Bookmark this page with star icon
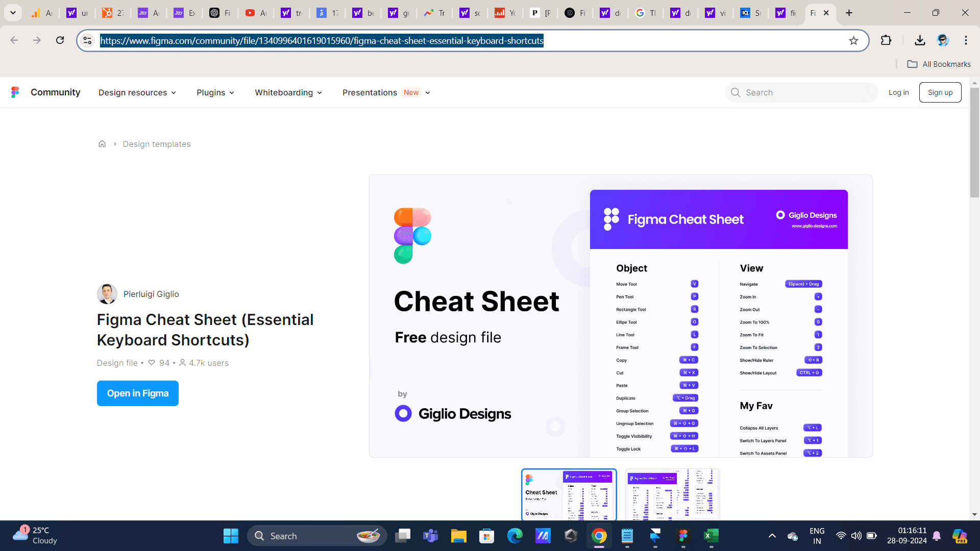 click(x=853, y=41)
